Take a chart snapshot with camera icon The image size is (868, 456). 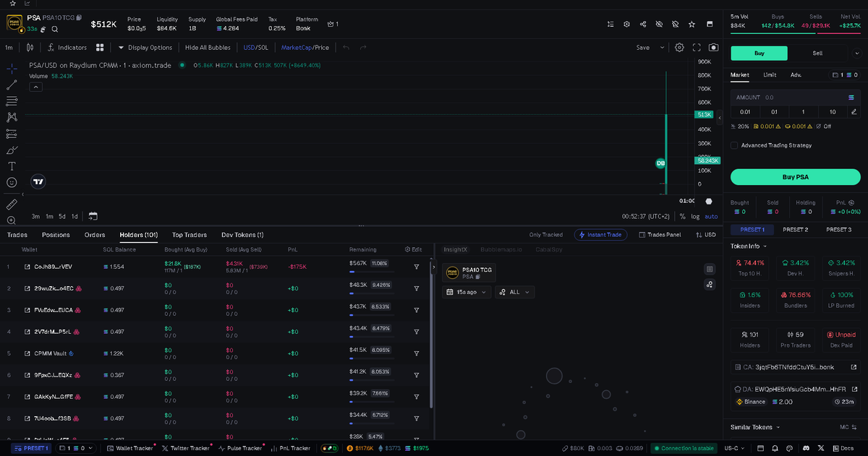(714, 48)
